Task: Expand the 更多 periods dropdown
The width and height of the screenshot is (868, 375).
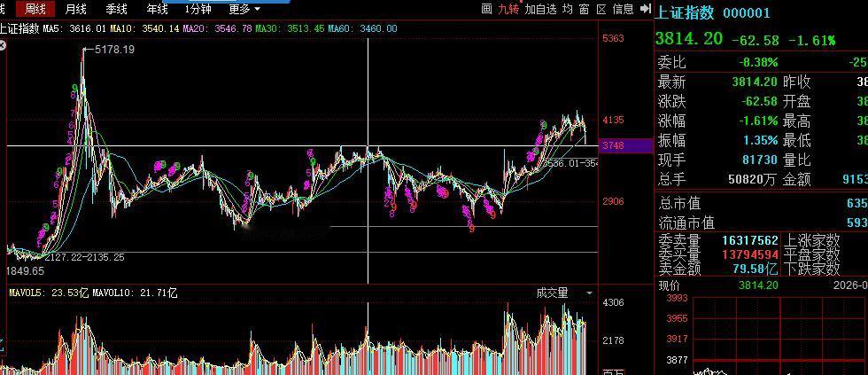Action: [244, 9]
